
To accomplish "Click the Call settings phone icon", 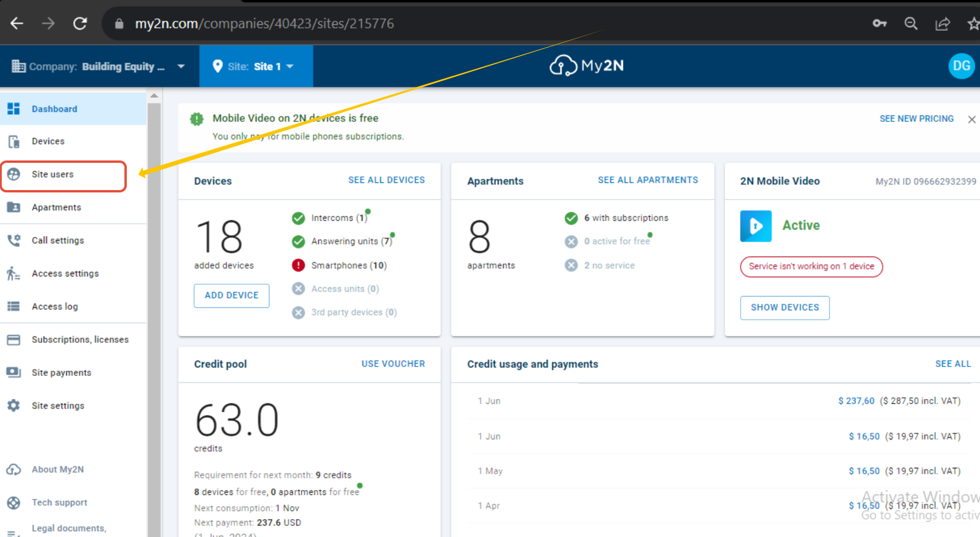I will tap(14, 240).
